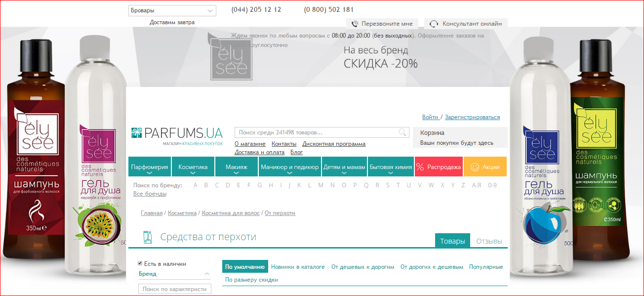Viewport: 644px width, 296px height.
Task: Open the Корзина cart block
Action: point(460,137)
